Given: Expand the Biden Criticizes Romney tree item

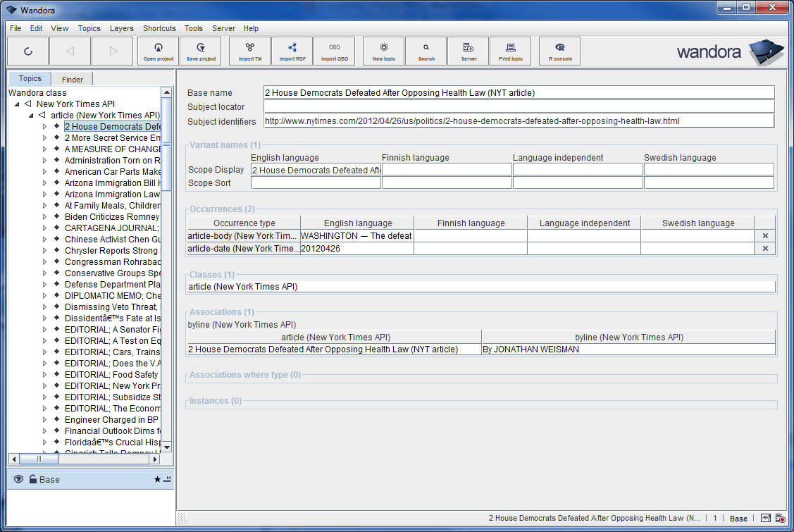Looking at the screenshot, I should pyautogui.click(x=44, y=217).
